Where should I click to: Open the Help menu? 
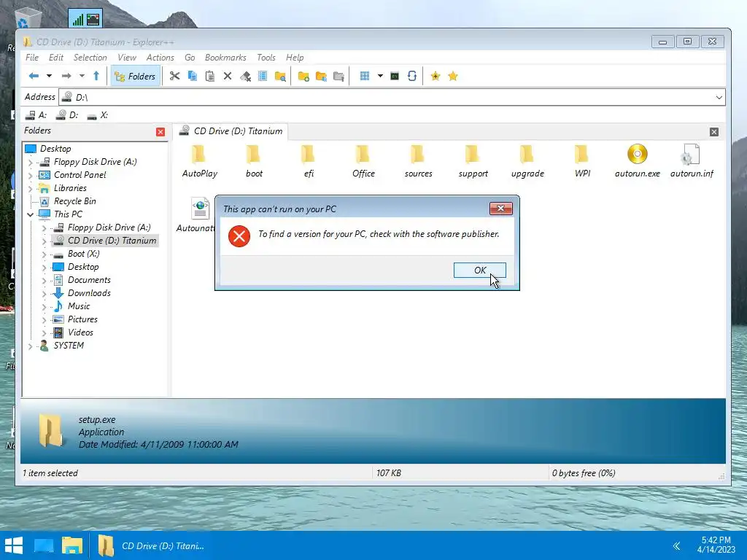click(295, 57)
